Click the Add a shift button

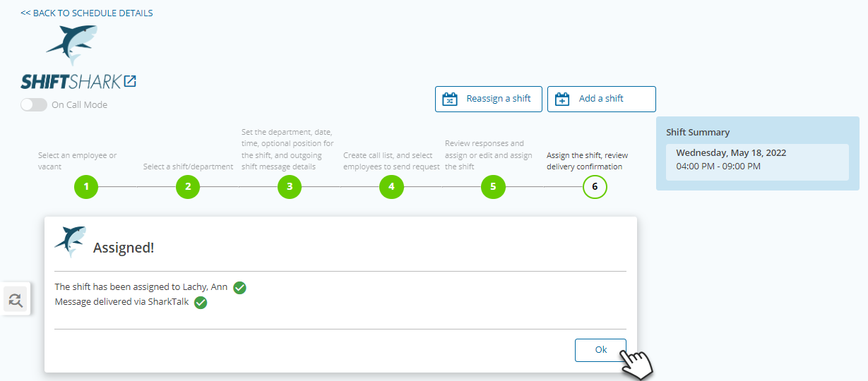pyautogui.click(x=602, y=99)
